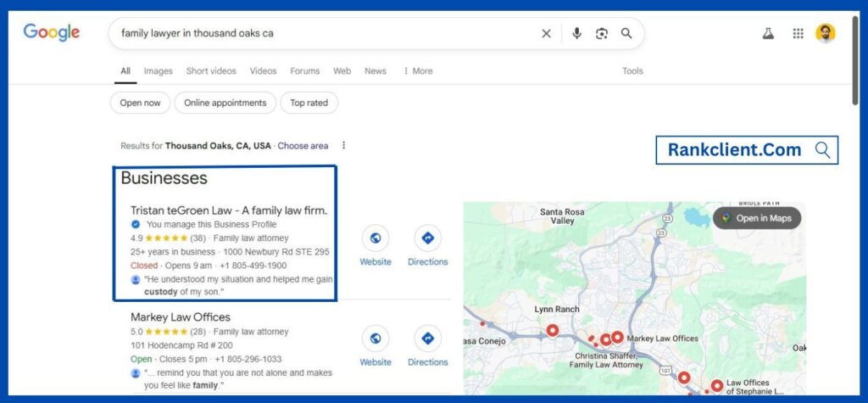Switch to the Web tab
This screenshot has height=403, width=868.
[342, 71]
